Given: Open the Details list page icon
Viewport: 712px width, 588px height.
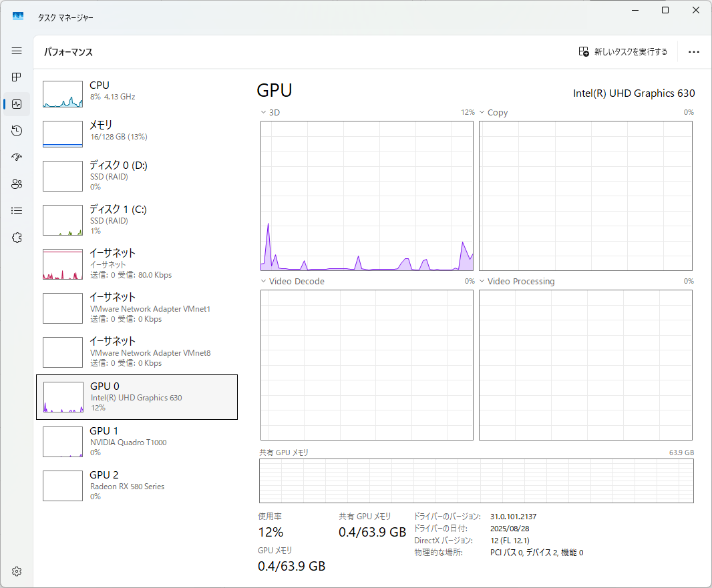Looking at the screenshot, I should [x=17, y=210].
